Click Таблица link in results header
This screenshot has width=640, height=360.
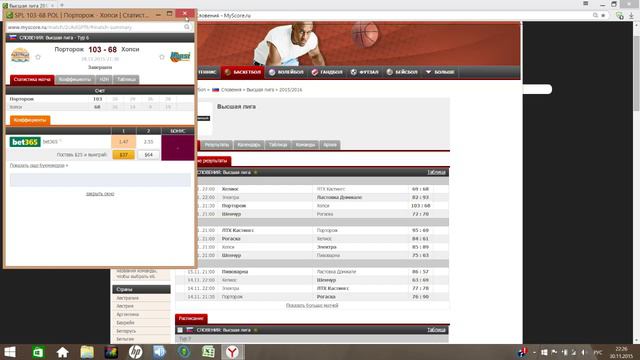coord(436,172)
